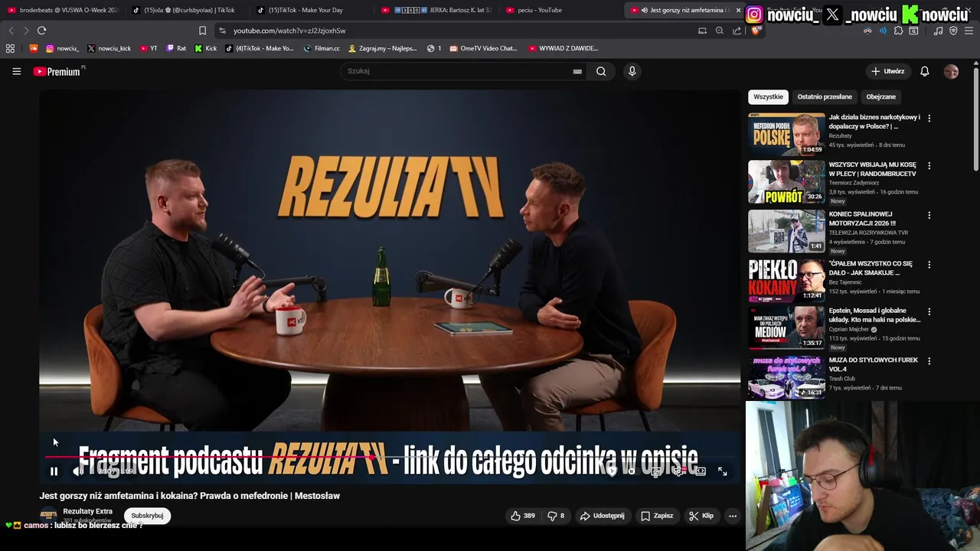Select the Obejrzane filter chip

(880, 97)
